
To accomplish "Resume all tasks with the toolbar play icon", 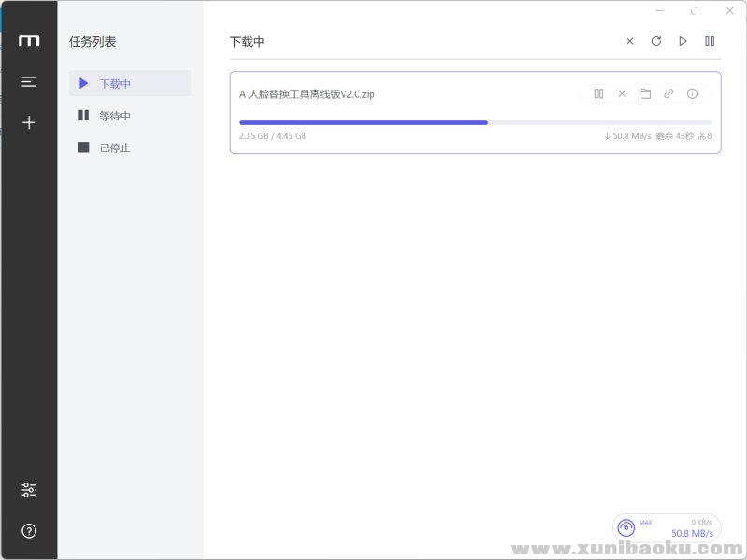I will [683, 41].
